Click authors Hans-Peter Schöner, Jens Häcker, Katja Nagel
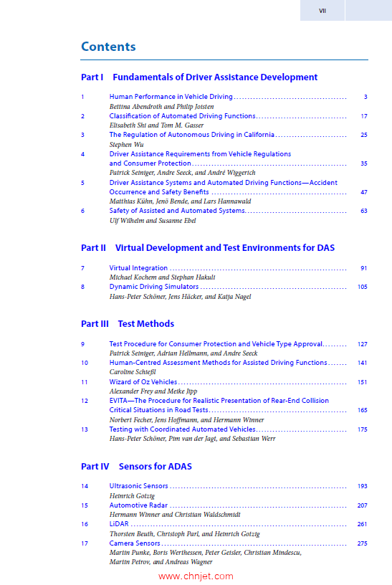 click(x=180, y=297)
